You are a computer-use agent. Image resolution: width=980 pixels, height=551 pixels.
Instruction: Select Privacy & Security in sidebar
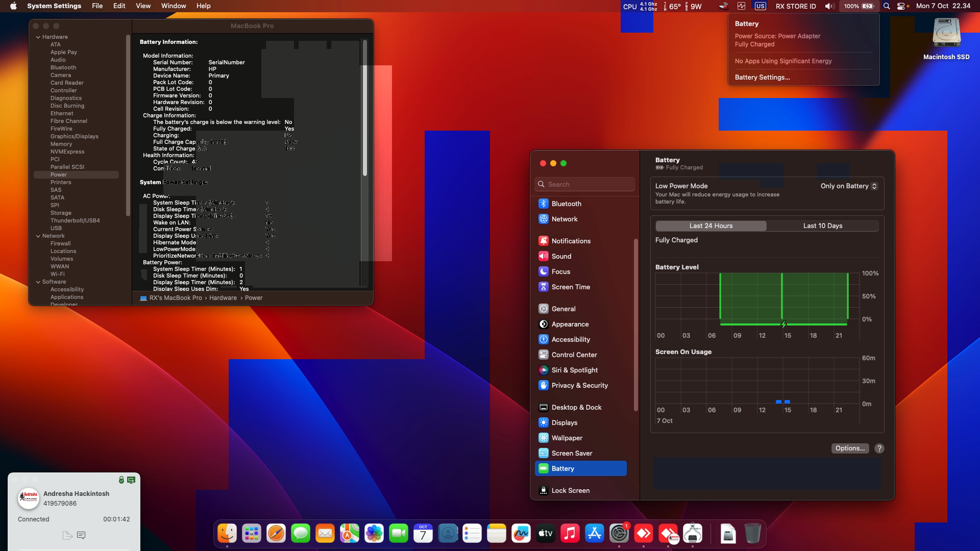click(x=581, y=385)
